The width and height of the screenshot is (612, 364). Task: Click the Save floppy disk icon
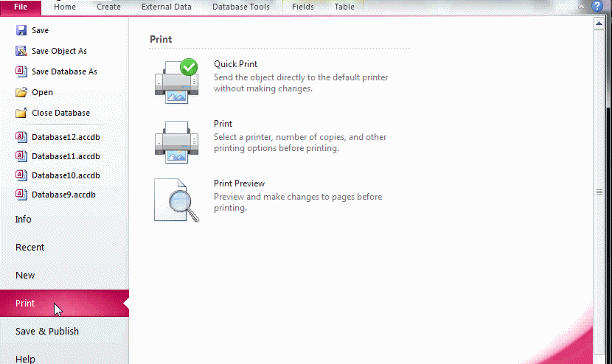pyautogui.click(x=21, y=30)
